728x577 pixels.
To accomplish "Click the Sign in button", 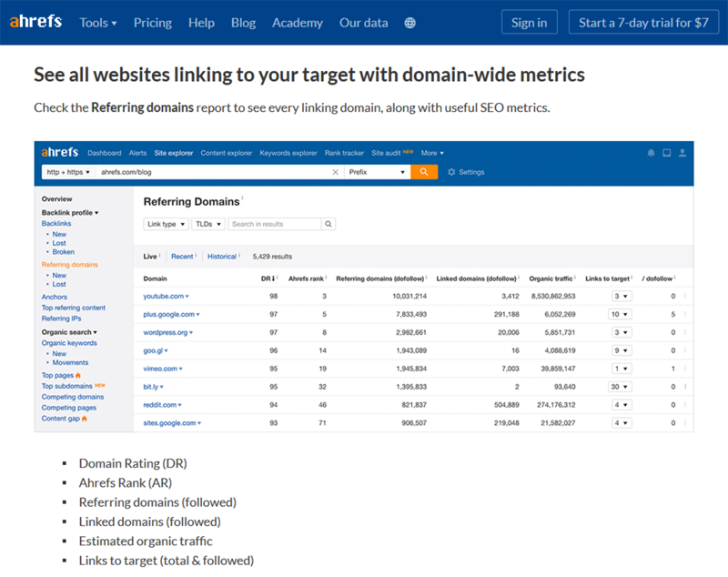I will pyautogui.click(x=530, y=22).
